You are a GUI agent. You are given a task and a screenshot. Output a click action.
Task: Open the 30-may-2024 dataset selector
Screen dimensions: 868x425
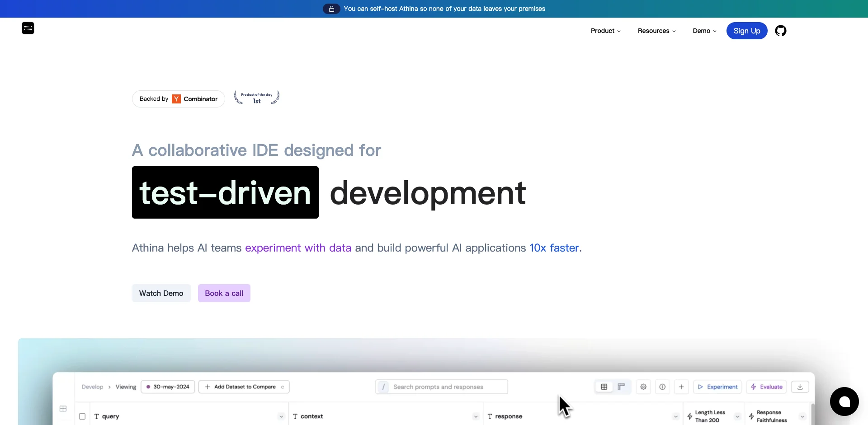coord(168,387)
